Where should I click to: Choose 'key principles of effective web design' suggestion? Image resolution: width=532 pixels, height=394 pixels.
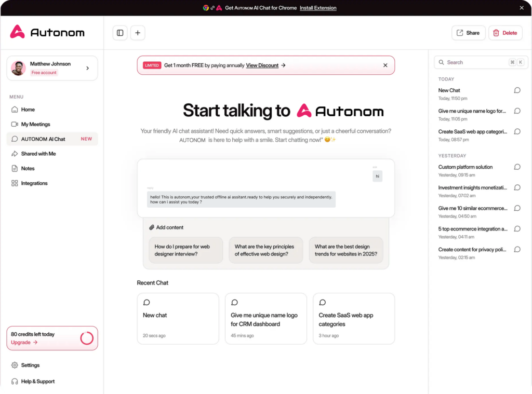pos(265,250)
